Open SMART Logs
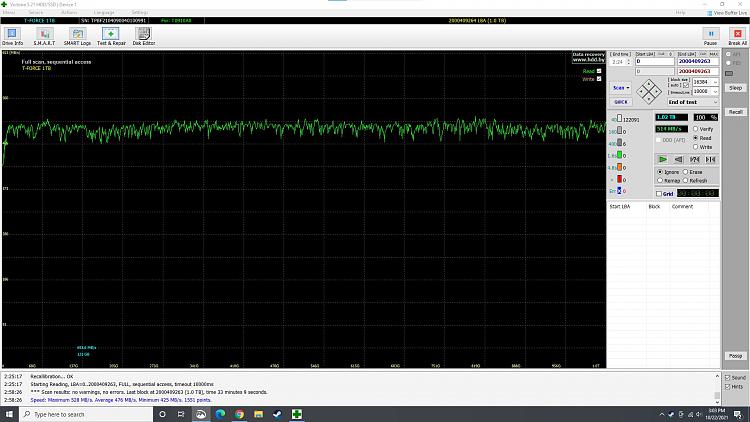Image resolution: width=750 pixels, height=422 pixels. pos(77,36)
